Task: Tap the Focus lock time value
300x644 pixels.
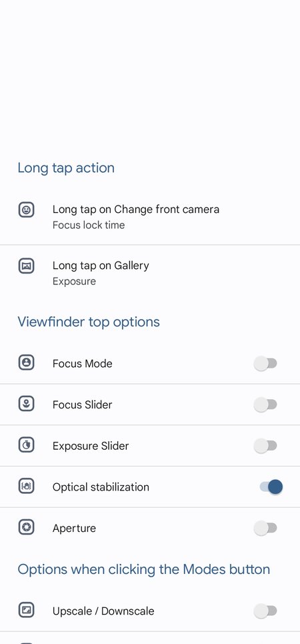Action: coord(89,225)
